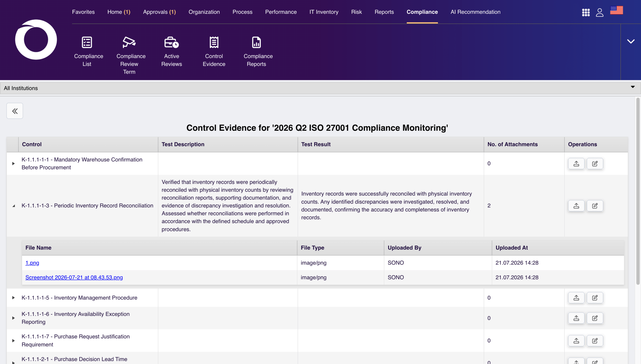Upload evidence for Inventory Management Procedure
Image resolution: width=641 pixels, height=364 pixels.
[576, 298]
